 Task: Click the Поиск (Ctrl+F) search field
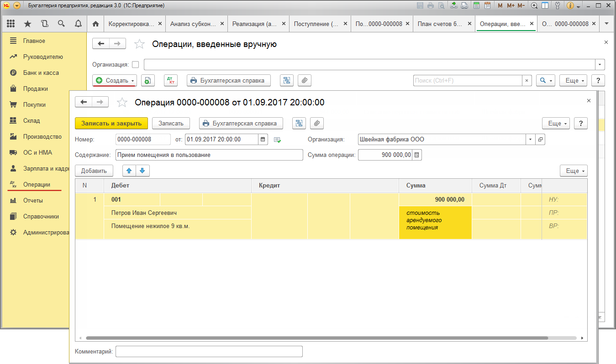pyautogui.click(x=468, y=80)
